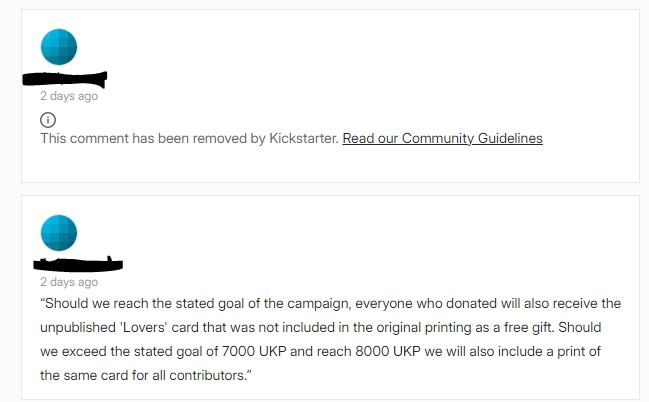649x402 pixels.
Task: Click the redacted username on the second comment
Action: [x=78, y=265]
